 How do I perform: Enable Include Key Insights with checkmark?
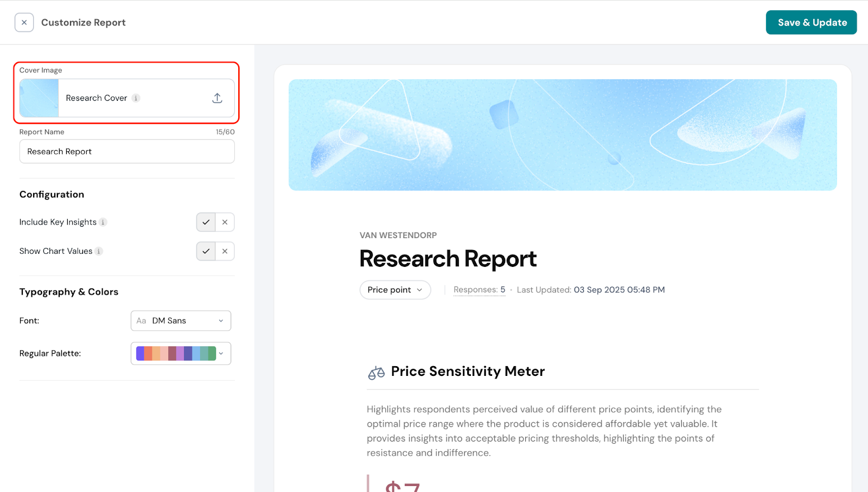[206, 222]
